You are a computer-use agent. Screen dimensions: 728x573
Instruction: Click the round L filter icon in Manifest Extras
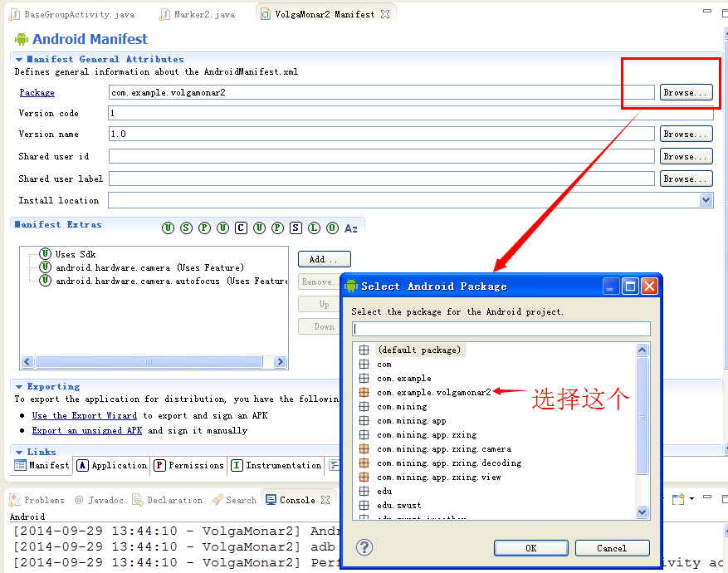[315, 228]
